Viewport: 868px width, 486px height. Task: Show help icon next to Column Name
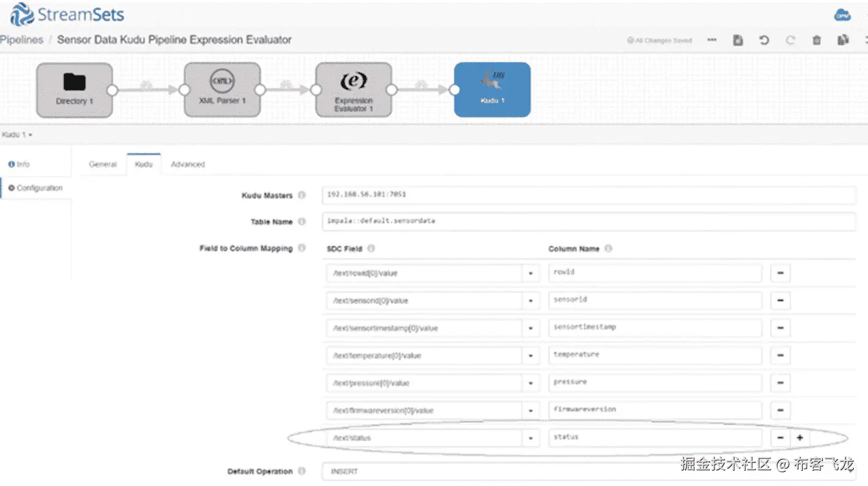[x=608, y=248]
